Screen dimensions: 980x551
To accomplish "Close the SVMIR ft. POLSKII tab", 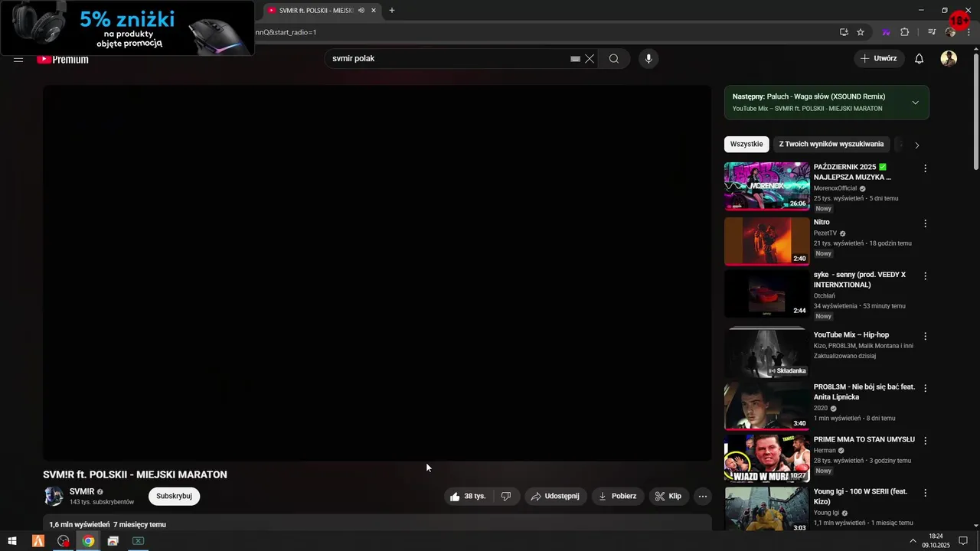I will 374,11.
